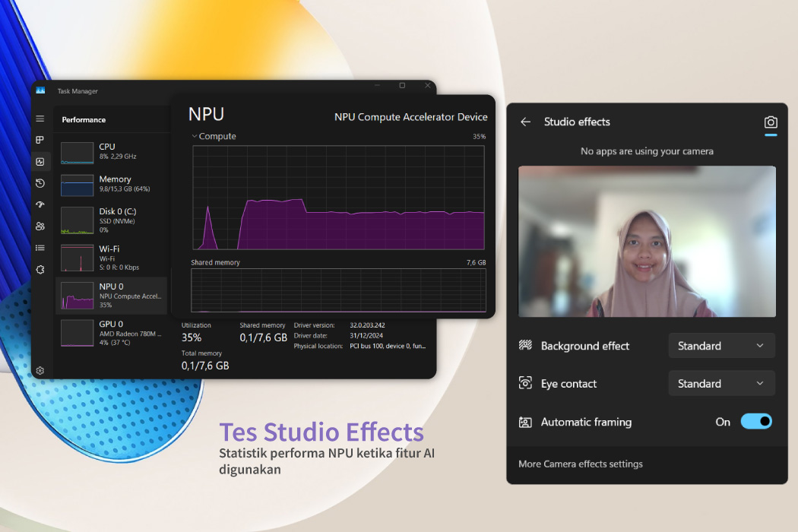Image resolution: width=798 pixels, height=532 pixels.
Task: Select Memory in the performance list
Action: [111, 184]
